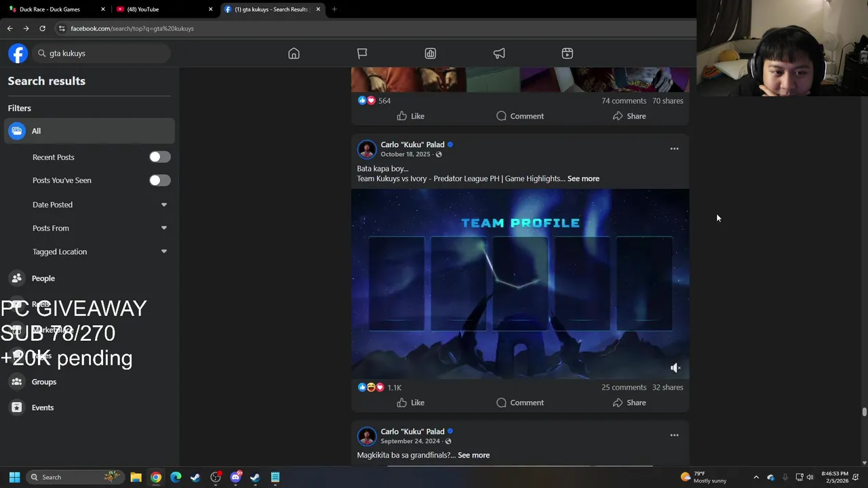Screen dimensions: 868x488
Task: Share the Team Kukuys vs Ivory post
Action: (x=629, y=403)
